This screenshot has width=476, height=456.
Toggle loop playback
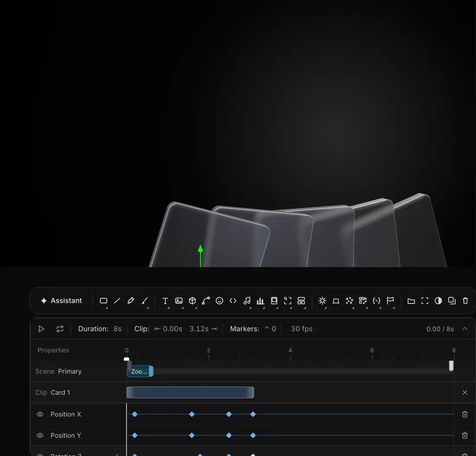pyautogui.click(x=60, y=329)
